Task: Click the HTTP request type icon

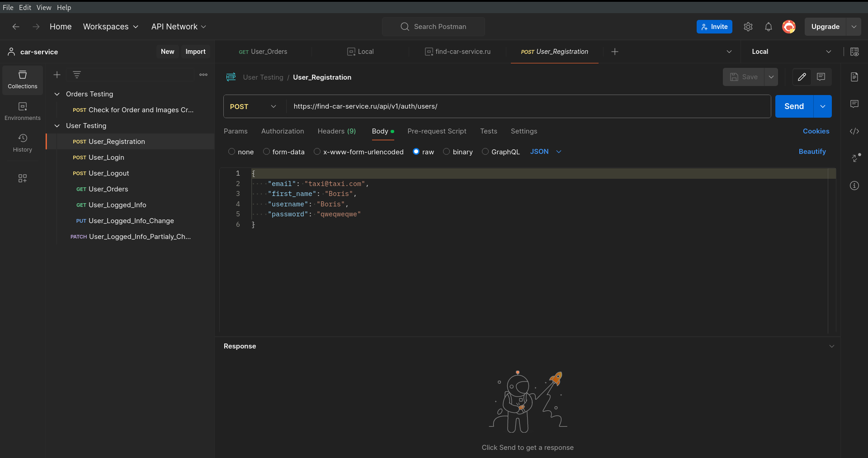Action: 231,77
